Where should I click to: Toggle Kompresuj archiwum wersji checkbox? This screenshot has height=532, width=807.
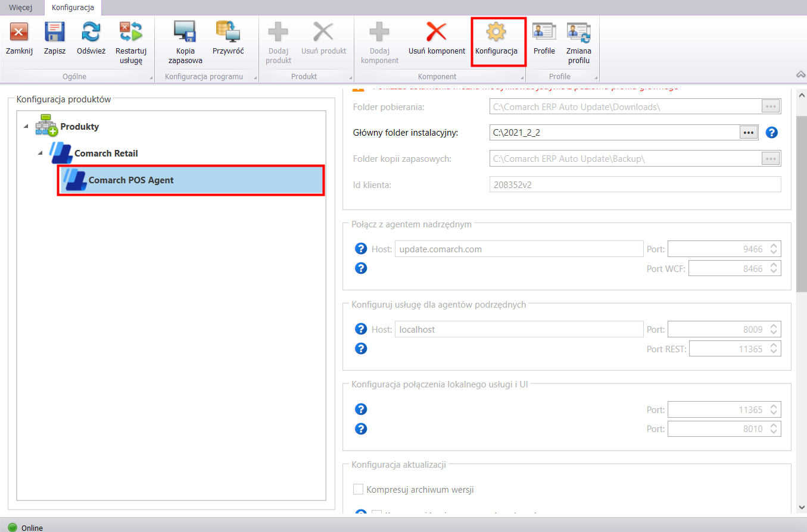coord(358,489)
